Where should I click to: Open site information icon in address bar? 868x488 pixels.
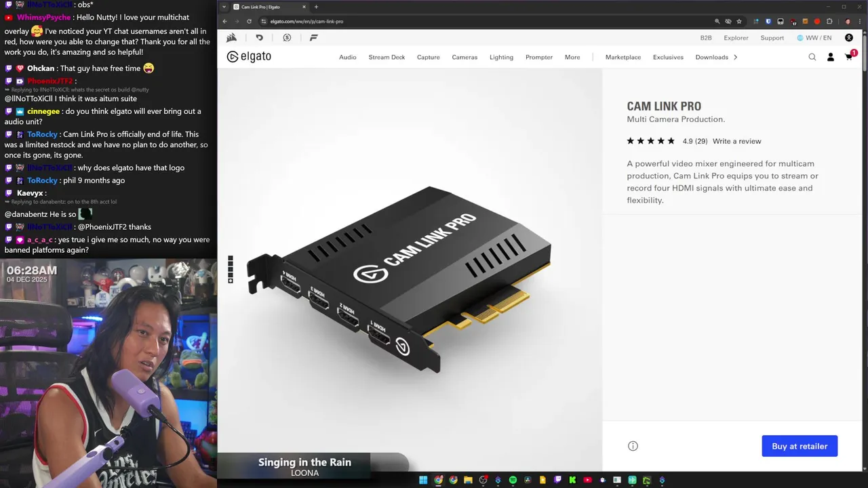coord(264,21)
